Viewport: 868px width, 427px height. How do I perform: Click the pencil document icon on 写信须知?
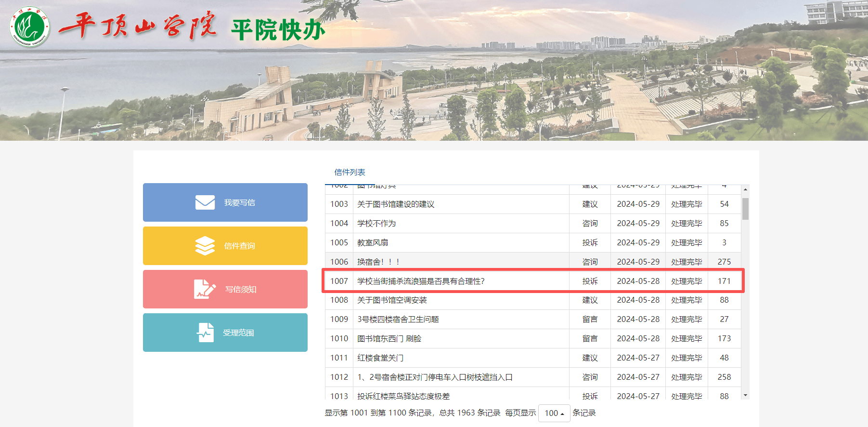(x=205, y=289)
